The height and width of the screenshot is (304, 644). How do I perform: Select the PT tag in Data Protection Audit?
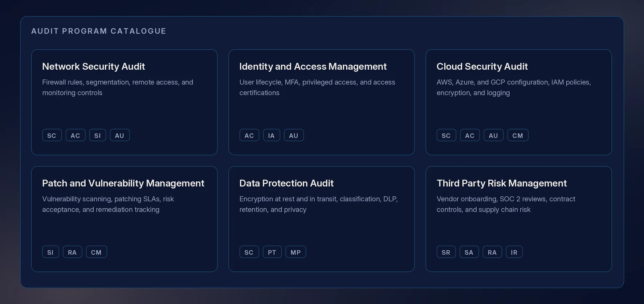click(x=272, y=252)
